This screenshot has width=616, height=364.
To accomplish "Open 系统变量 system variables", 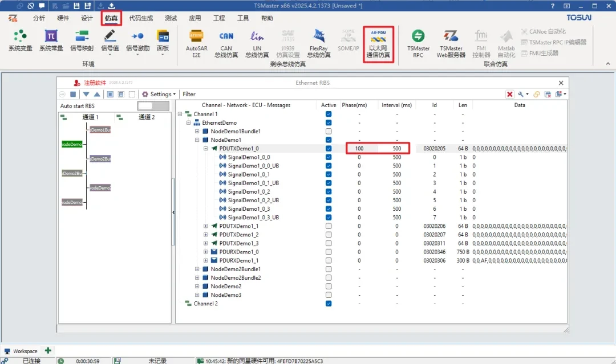I will [x=20, y=41].
